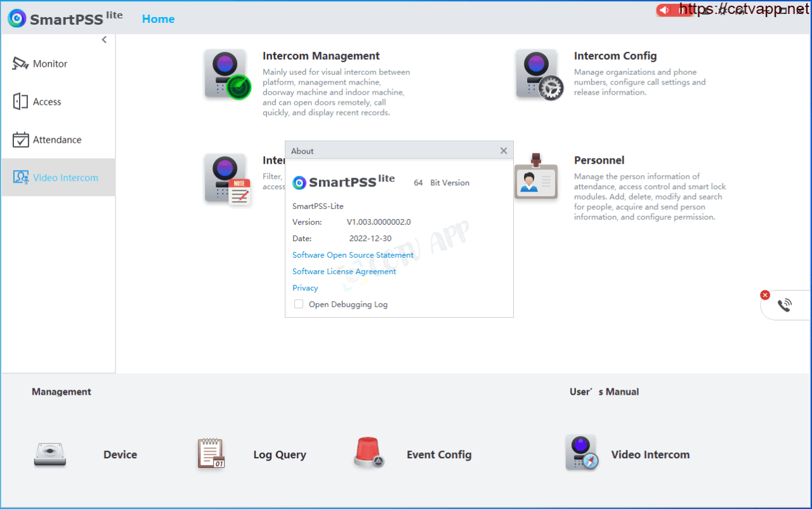Click the SmartPSS lite logo icon

click(x=17, y=18)
